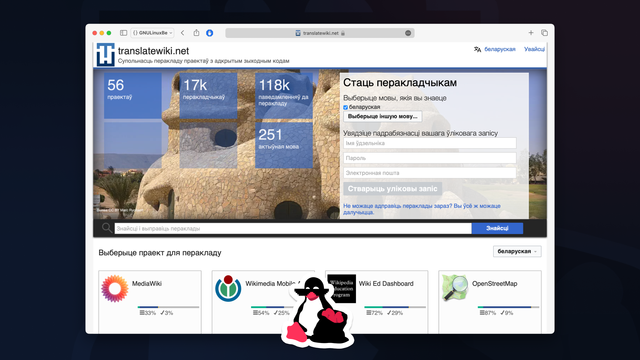Toggle the Safari sidebar icon
The height and width of the screenshot is (360, 640).
(x=123, y=33)
